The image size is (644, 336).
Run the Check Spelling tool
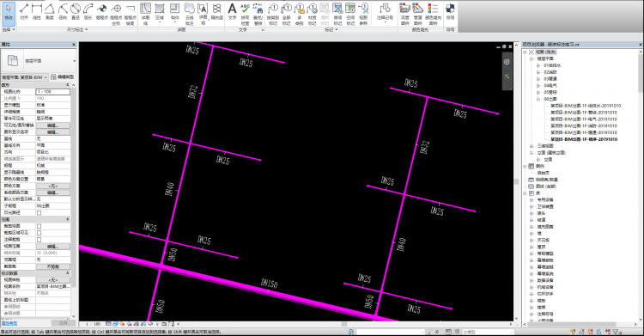[245, 14]
